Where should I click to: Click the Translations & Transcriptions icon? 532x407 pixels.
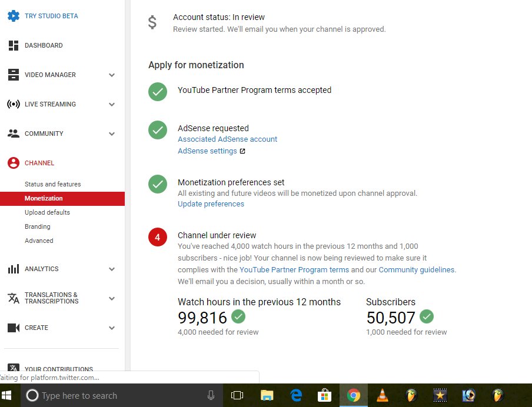(x=14, y=298)
